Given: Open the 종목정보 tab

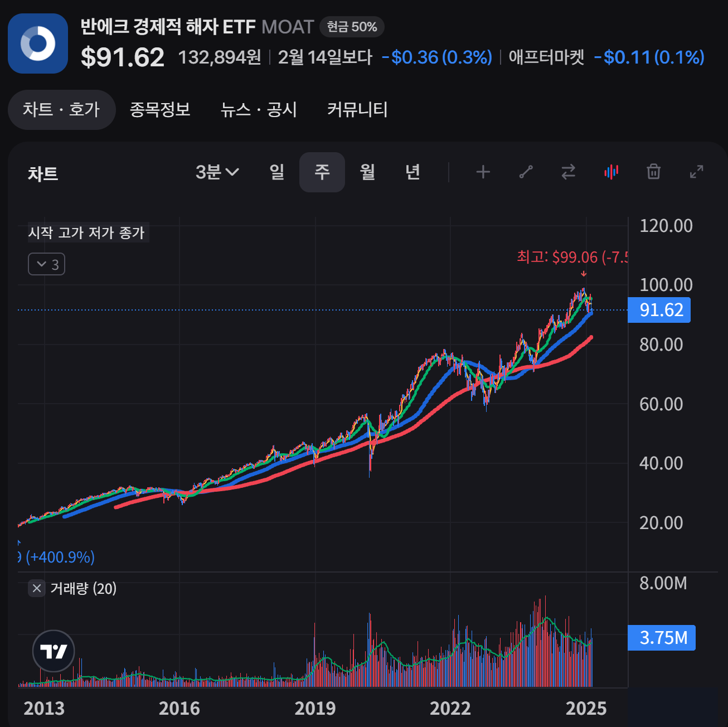Looking at the screenshot, I should (x=160, y=110).
